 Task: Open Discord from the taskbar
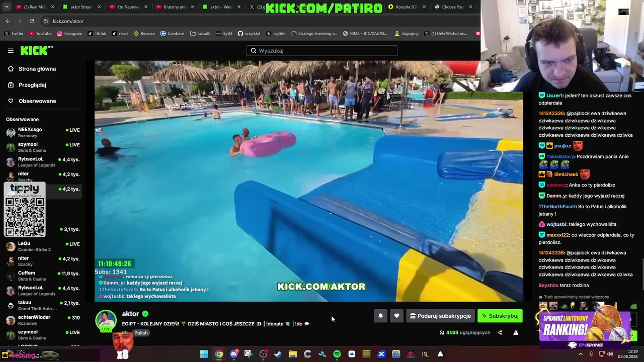point(233,354)
